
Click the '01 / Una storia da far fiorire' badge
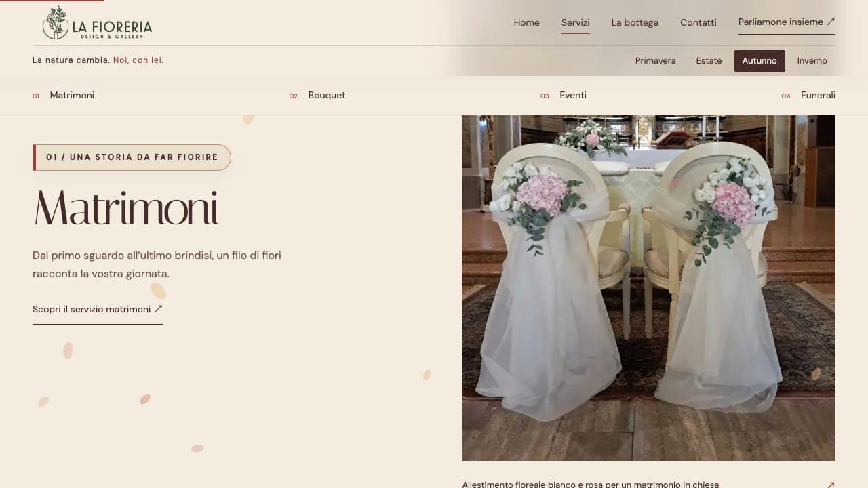coord(132,157)
